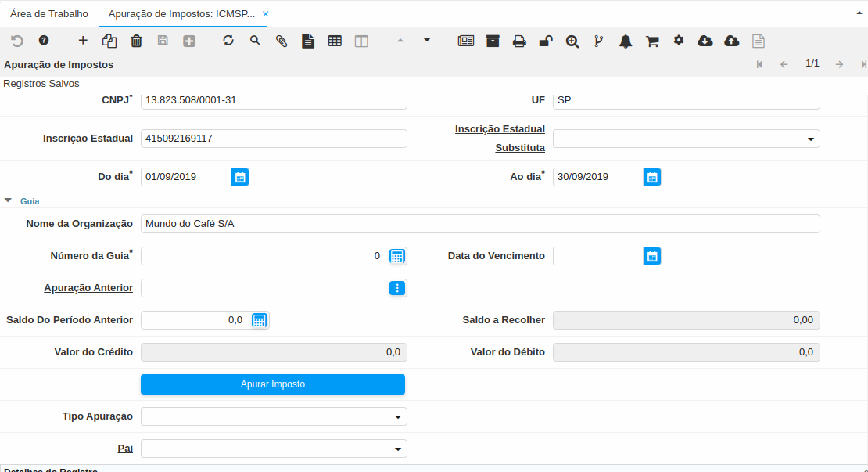Open the Tipo Apuração dropdown
868x472 pixels.
398,416
